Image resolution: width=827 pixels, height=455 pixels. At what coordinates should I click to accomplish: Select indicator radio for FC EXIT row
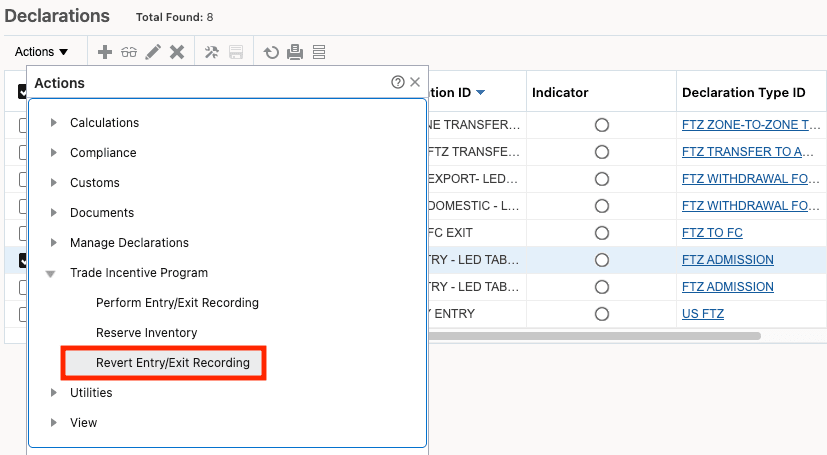tap(602, 233)
